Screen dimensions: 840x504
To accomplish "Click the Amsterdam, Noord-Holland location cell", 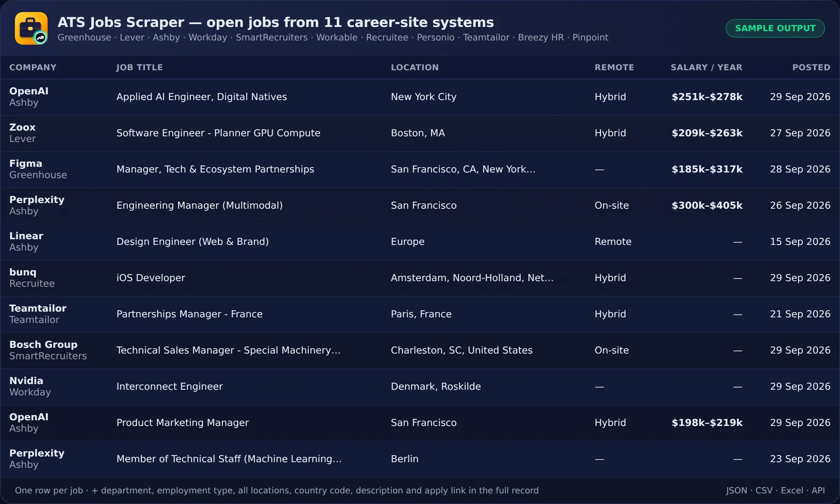I will [472, 278].
